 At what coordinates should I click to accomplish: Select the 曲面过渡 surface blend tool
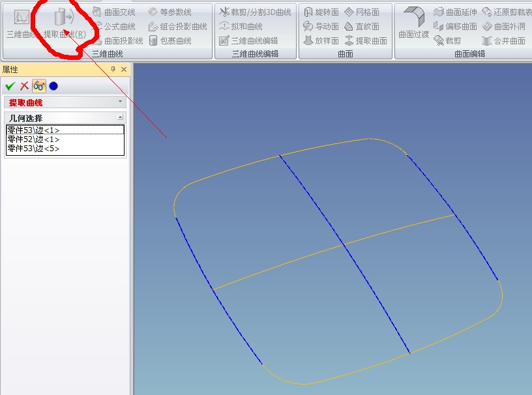click(x=413, y=22)
